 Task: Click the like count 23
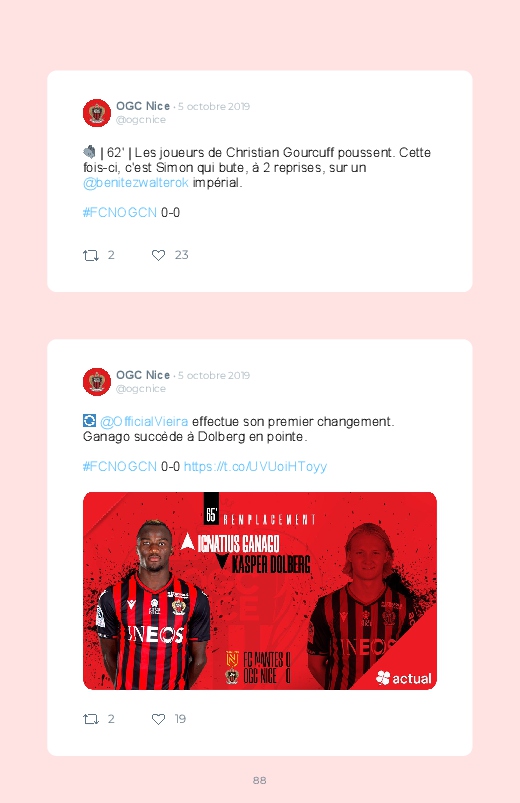(x=181, y=255)
